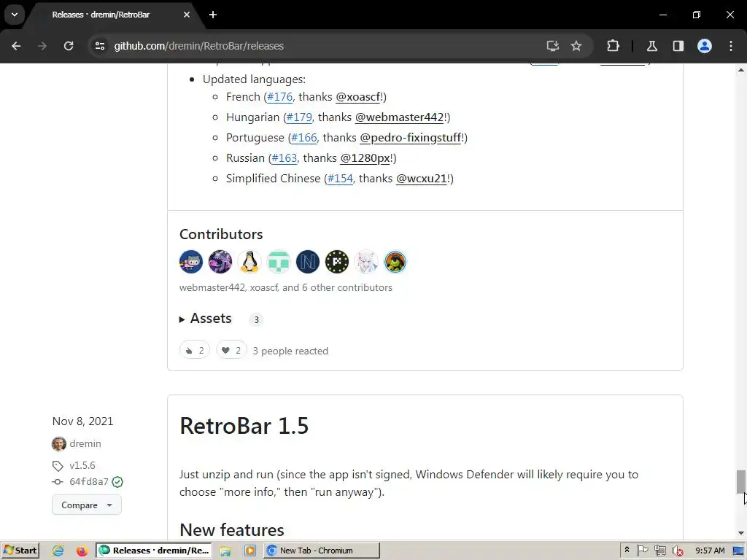Click the first contributor avatar with cat robot

(x=191, y=262)
